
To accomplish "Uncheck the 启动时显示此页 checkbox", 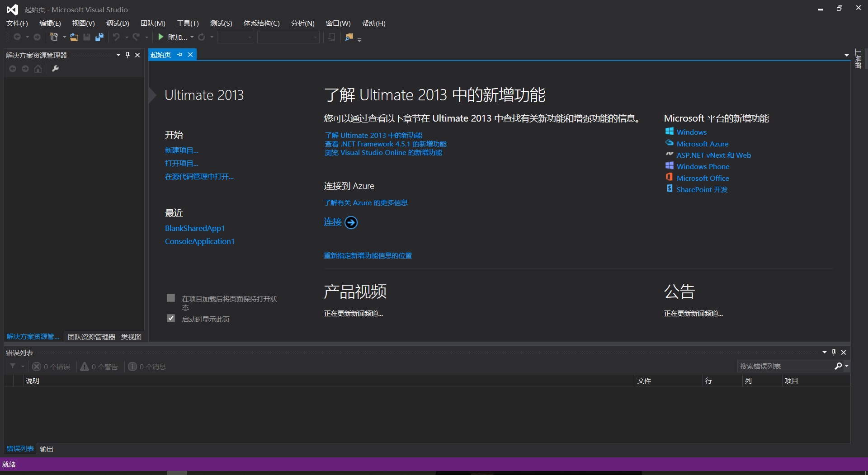I will tap(171, 318).
